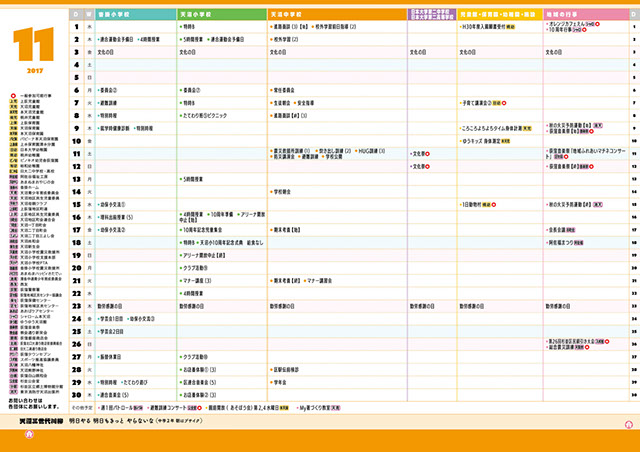This screenshot has width=640, height=452.
Task: Click the 明日やる 明日もきっと やらないな senryu text
Action: tap(112, 421)
